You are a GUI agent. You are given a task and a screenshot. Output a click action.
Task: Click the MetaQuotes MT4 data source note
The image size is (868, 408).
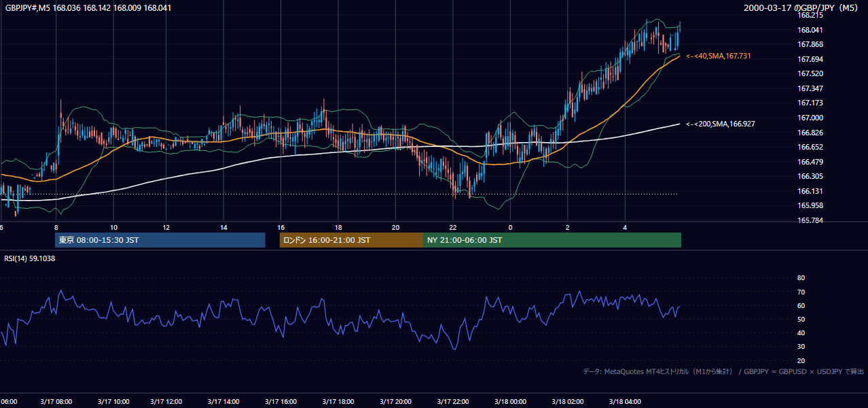pyautogui.click(x=723, y=371)
